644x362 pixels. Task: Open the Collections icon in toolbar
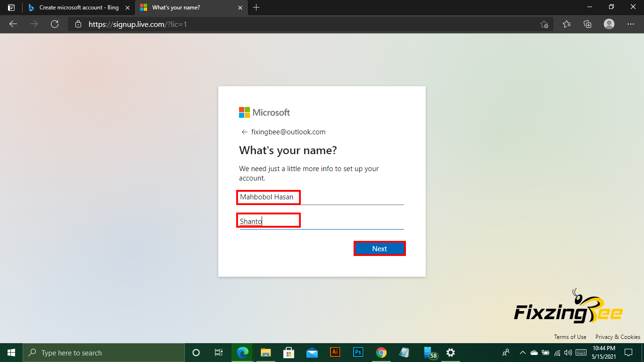click(587, 24)
